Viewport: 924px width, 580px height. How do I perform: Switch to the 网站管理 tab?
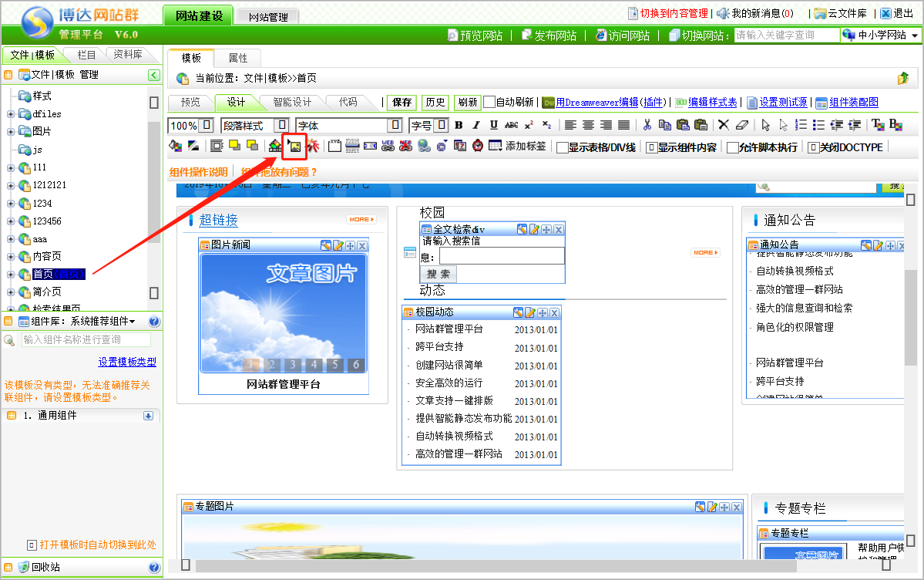pyautogui.click(x=268, y=17)
